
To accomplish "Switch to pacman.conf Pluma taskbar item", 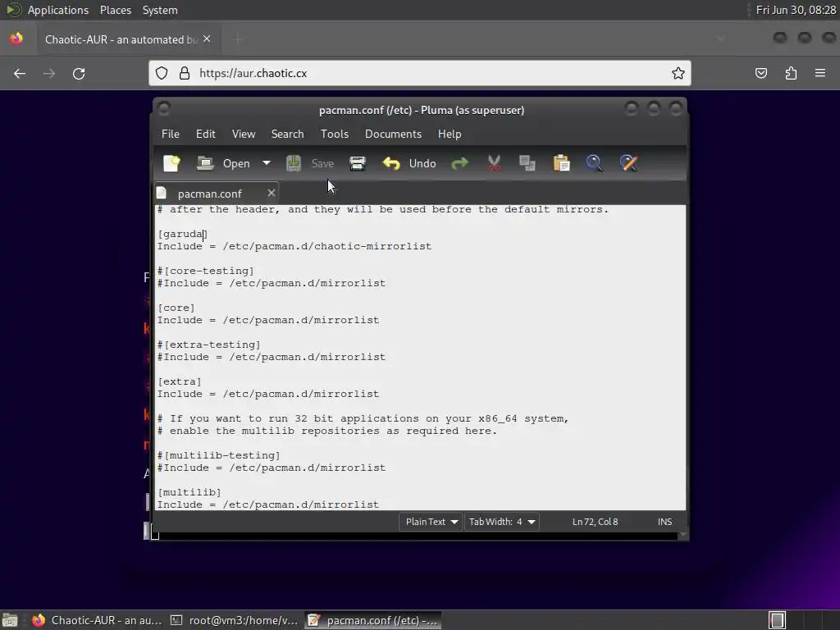I will click(x=373, y=620).
